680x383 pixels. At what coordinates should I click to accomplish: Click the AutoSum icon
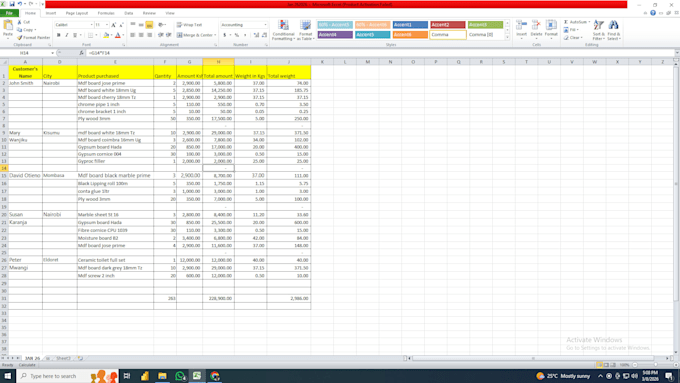pyautogui.click(x=577, y=22)
